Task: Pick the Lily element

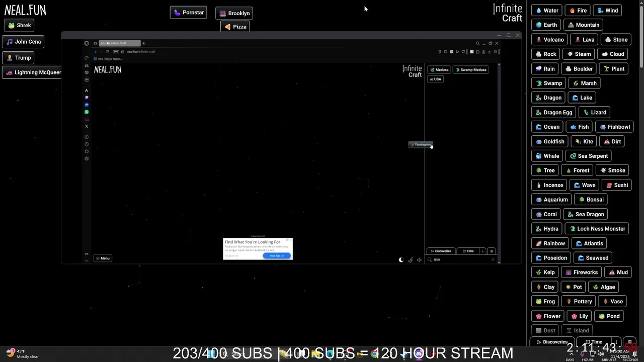Action: click(x=579, y=316)
